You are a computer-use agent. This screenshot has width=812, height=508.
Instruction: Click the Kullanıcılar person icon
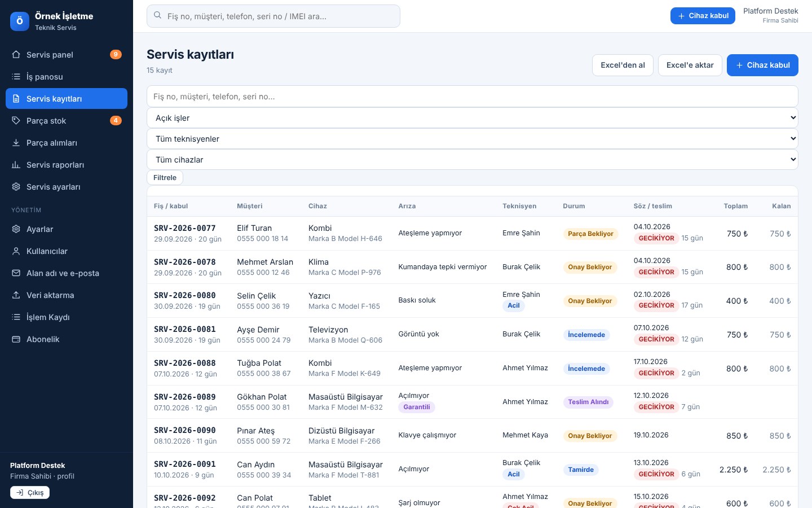tap(16, 251)
